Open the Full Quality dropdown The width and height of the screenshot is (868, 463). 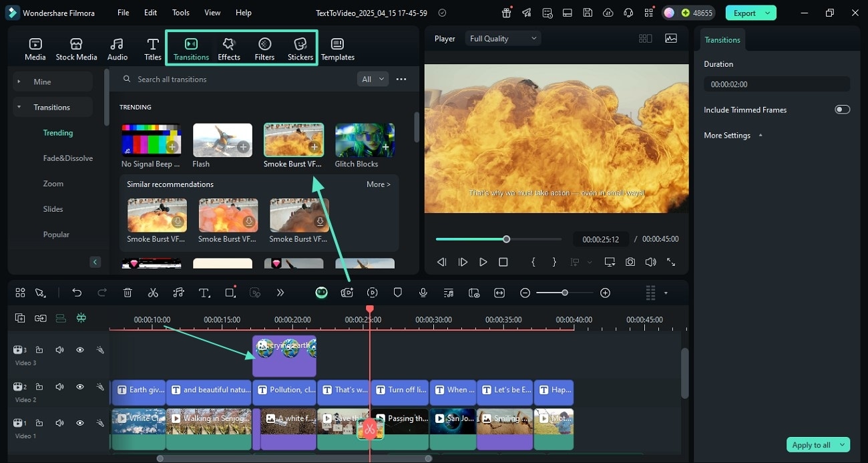503,39
